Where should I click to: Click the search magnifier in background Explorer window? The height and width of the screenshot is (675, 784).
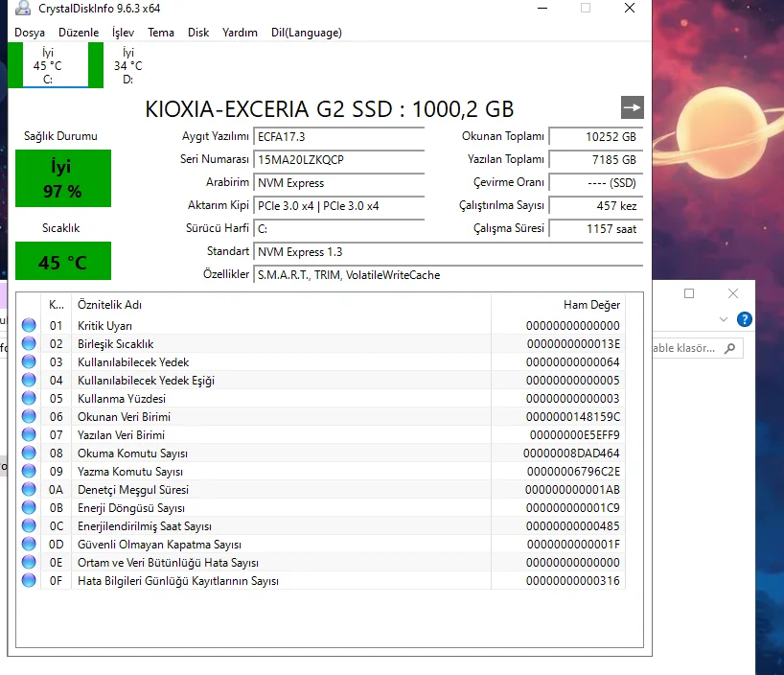point(730,348)
